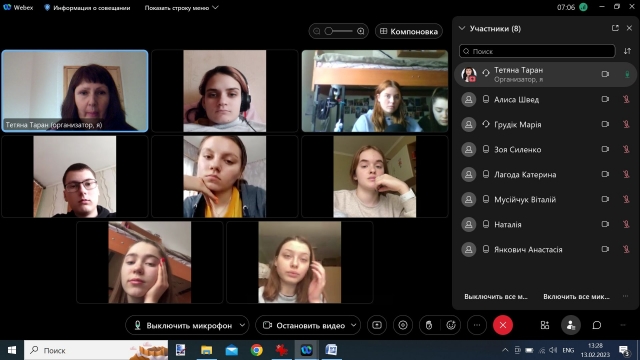
Task: Collapse the Участники (8) panel chevron
Action: tap(462, 28)
